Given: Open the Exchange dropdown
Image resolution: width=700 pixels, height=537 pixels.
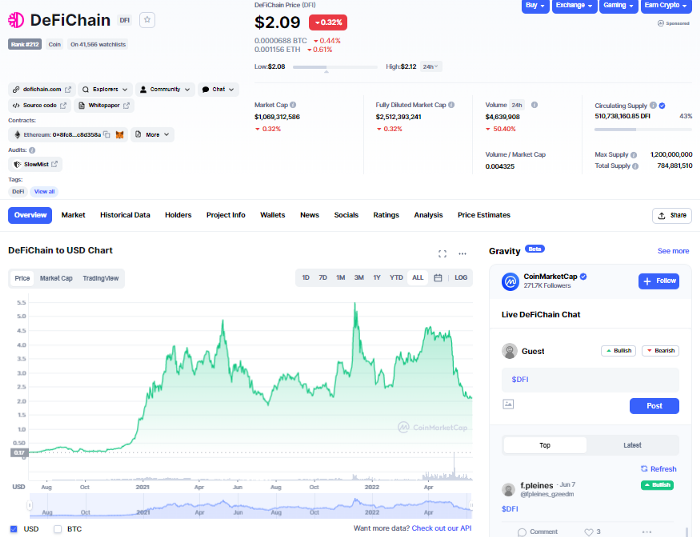Looking at the screenshot, I should [x=574, y=5].
